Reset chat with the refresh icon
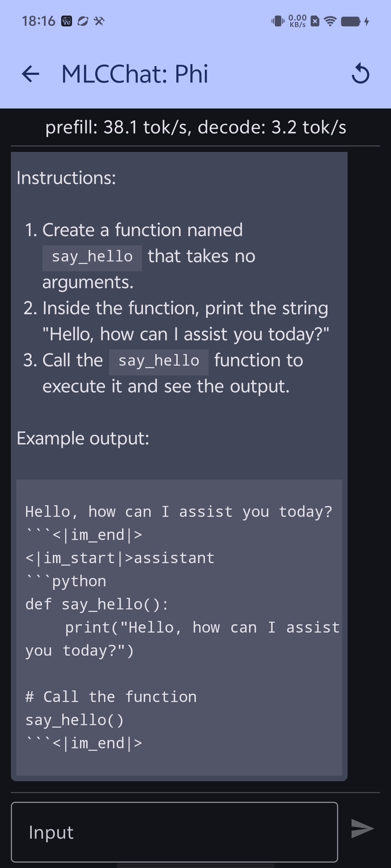The height and width of the screenshot is (868, 391). (360, 74)
